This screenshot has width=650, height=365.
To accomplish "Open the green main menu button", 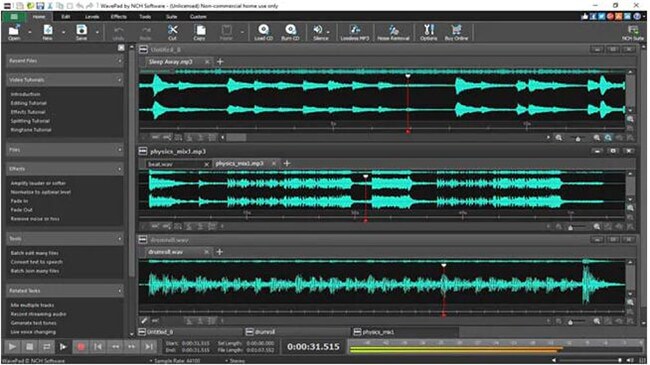I will point(14,17).
